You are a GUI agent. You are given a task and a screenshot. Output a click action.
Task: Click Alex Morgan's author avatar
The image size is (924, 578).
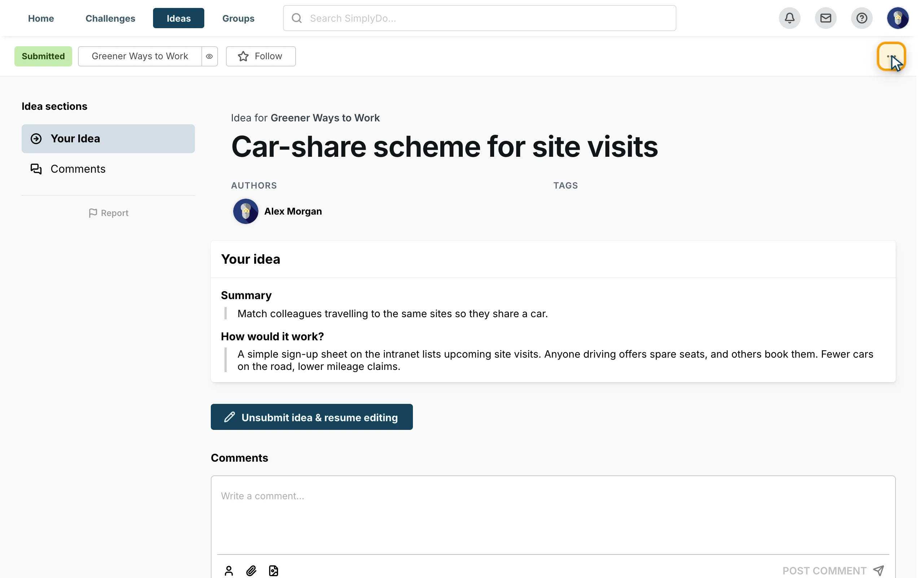click(x=245, y=211)
